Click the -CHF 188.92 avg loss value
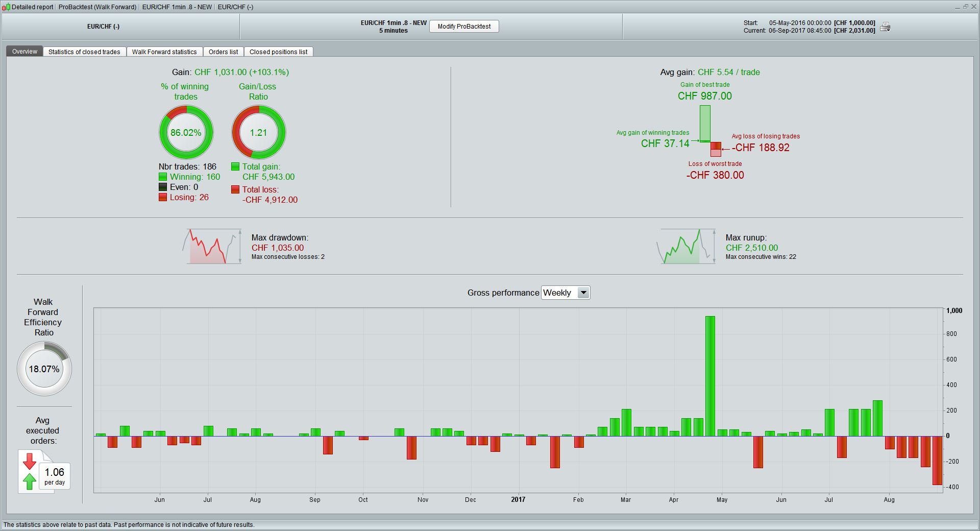The width and height of the screenshot is (980, 531). 761,148
